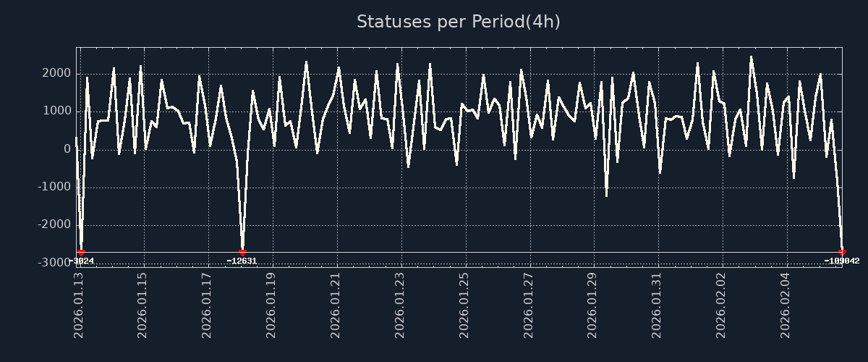
Task: Click the 2026.01.21 x-axis date
Action: tap(336, 305)
